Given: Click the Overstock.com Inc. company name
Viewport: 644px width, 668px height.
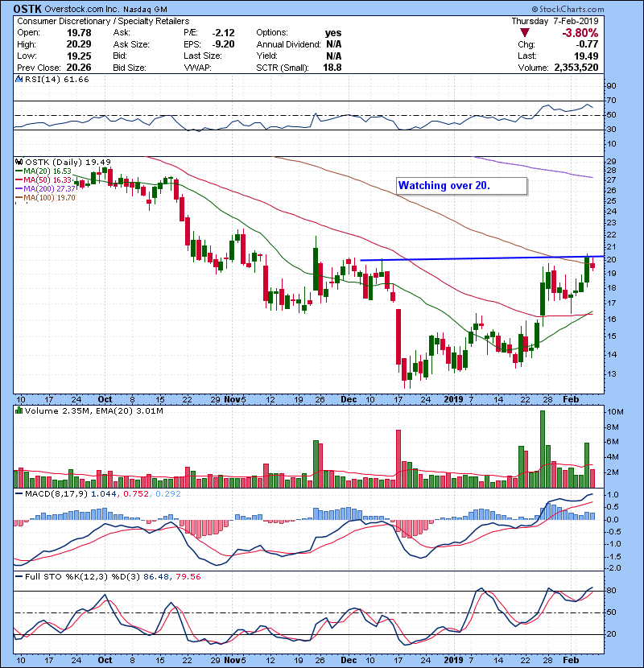Looking at the screenshot, I should [x=82, y=10].
